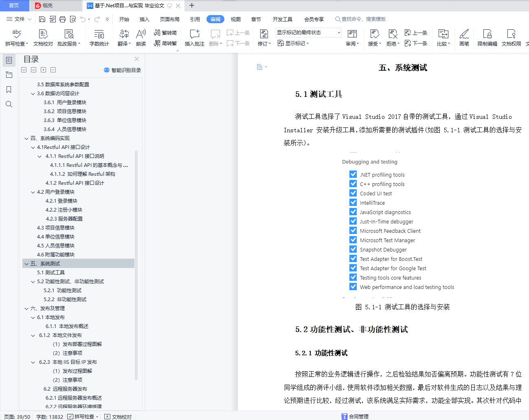Open the 显示标记 dropdown menu
The image size is (529, 420).
(293, 43)
